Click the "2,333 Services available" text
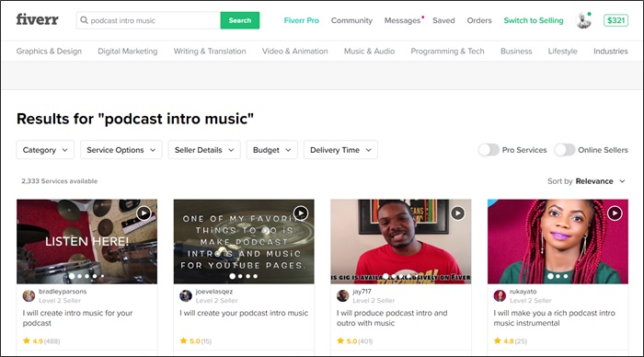 60,181
